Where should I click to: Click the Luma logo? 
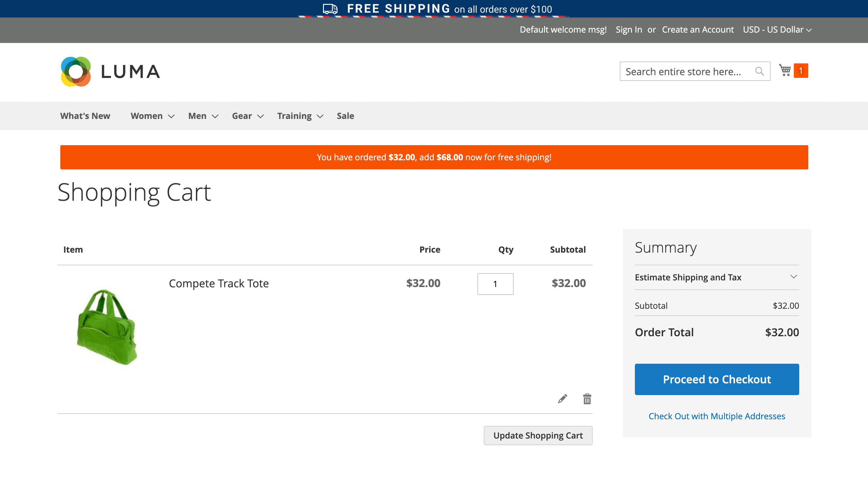coord(110,71)
